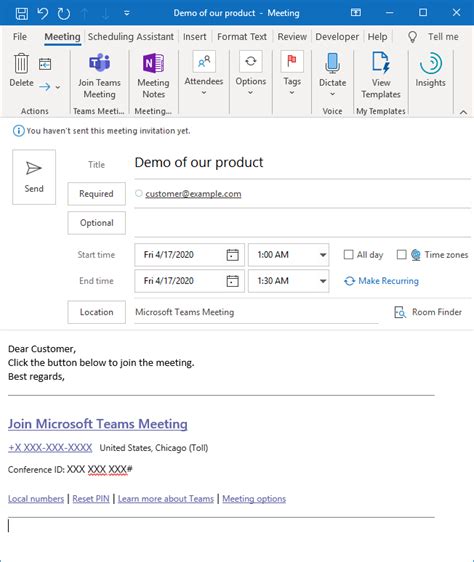Click the Dictate microphone icon
This screenshot has height=562, width=474.
click(x=332, y=63)
